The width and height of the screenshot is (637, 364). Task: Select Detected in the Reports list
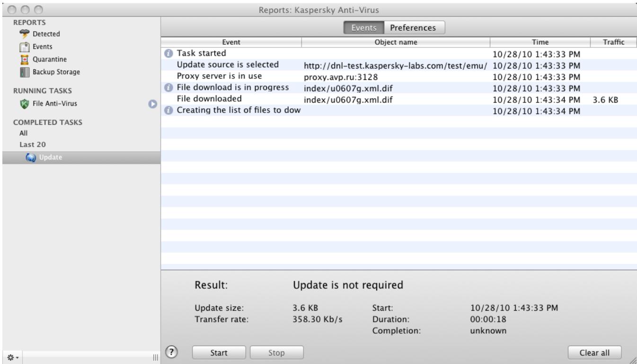tap(46, 34)
